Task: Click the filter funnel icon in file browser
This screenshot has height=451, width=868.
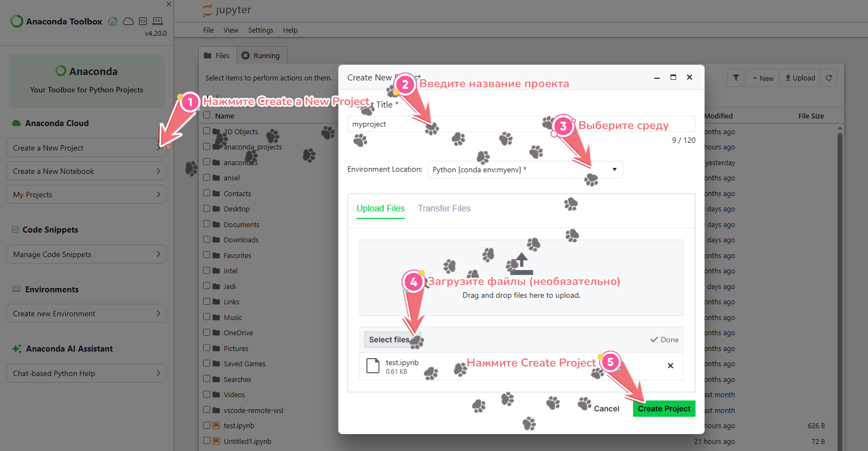Action: click(x=735, y=78)
